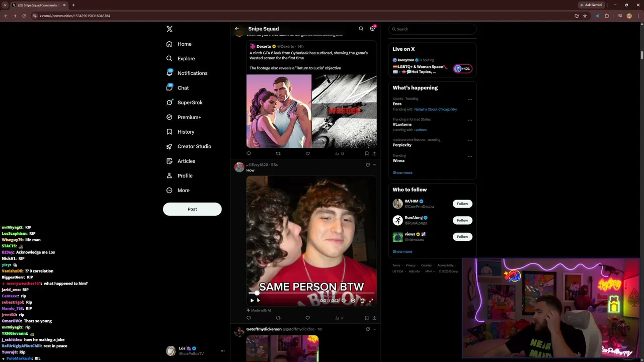The height and width of the screenshot is (362, 644).
Task: Click the white Post button
Action: [x=192, y=209]
